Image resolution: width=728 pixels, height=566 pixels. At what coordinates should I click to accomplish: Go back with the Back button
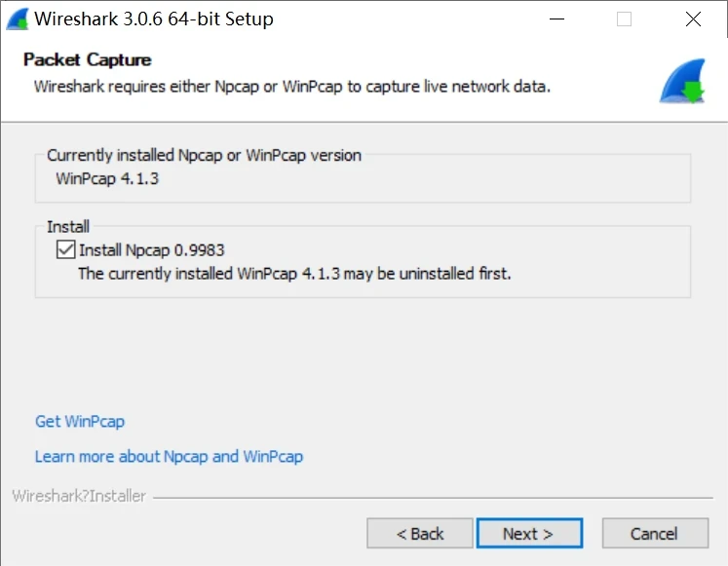tap(420, 533)
